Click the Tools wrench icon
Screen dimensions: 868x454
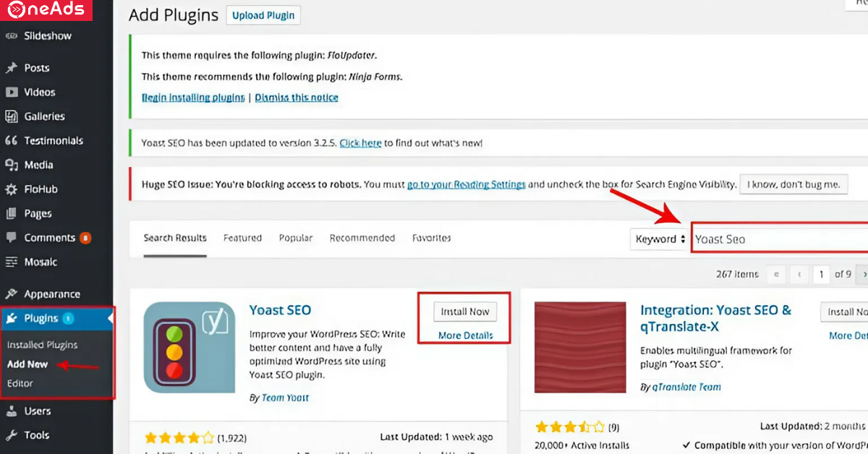[11, 435]
